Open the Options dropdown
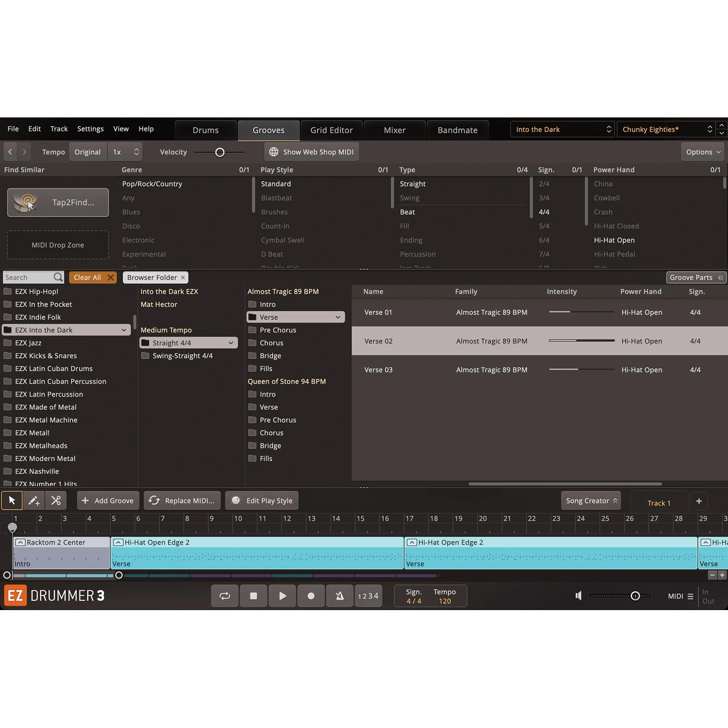 tap(703, 152)
